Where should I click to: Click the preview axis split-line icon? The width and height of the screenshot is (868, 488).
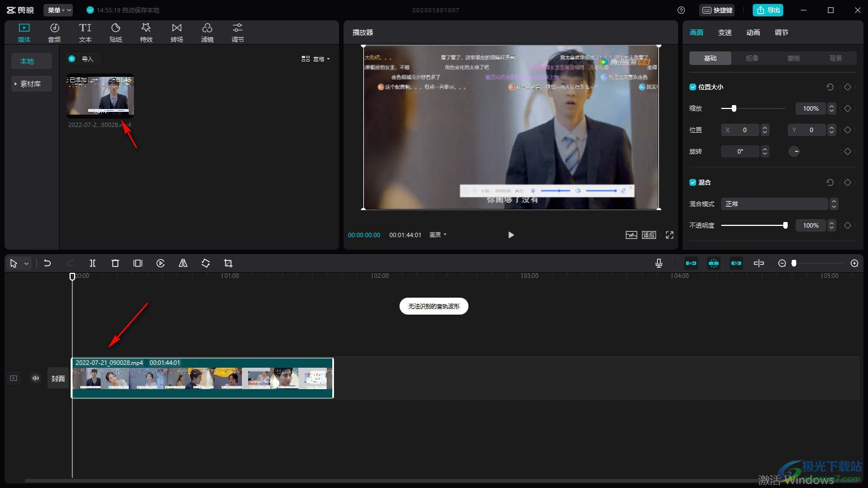coord(759,263)
